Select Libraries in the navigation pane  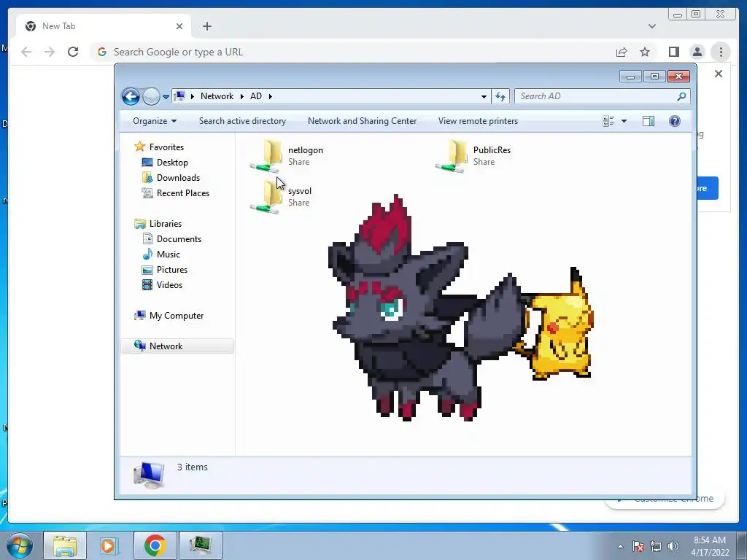click(158, 224)
